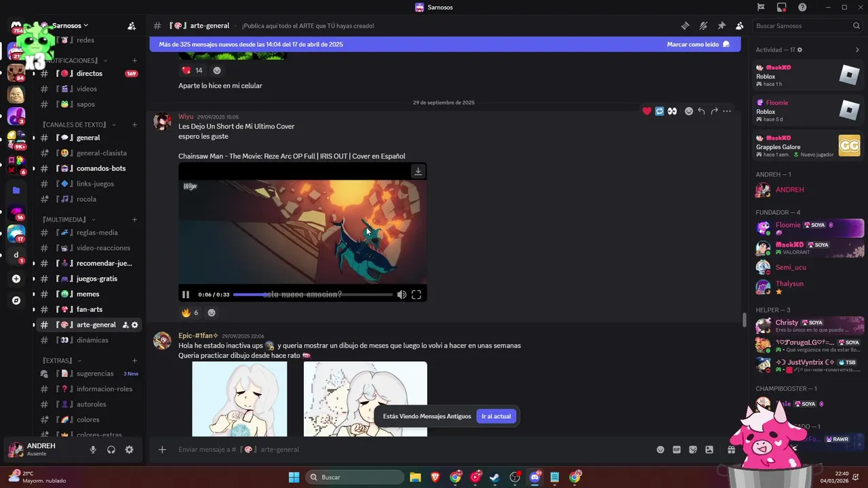Open the general text channel
The height and width of the screenshot is (488, 868).
tap(89, 138)
